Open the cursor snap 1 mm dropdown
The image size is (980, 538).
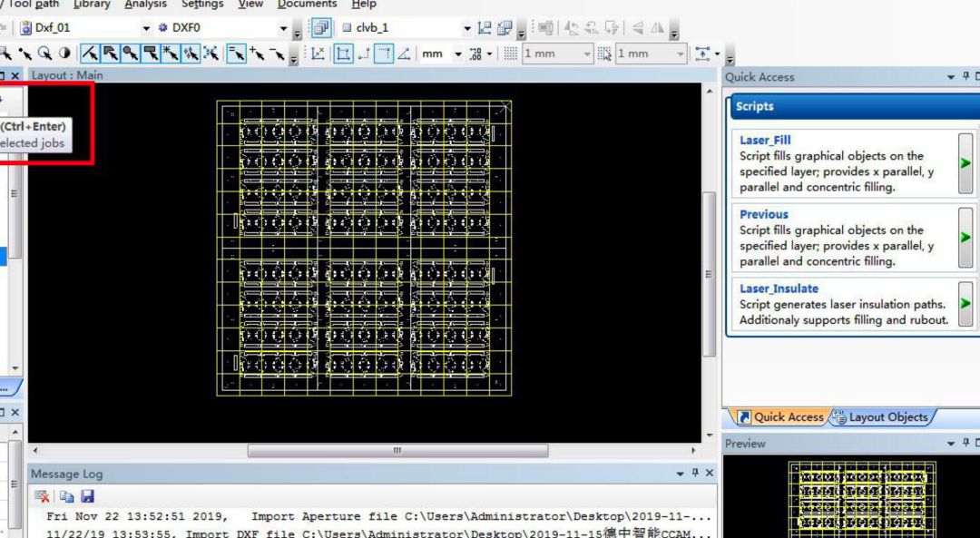click(681, 54)
